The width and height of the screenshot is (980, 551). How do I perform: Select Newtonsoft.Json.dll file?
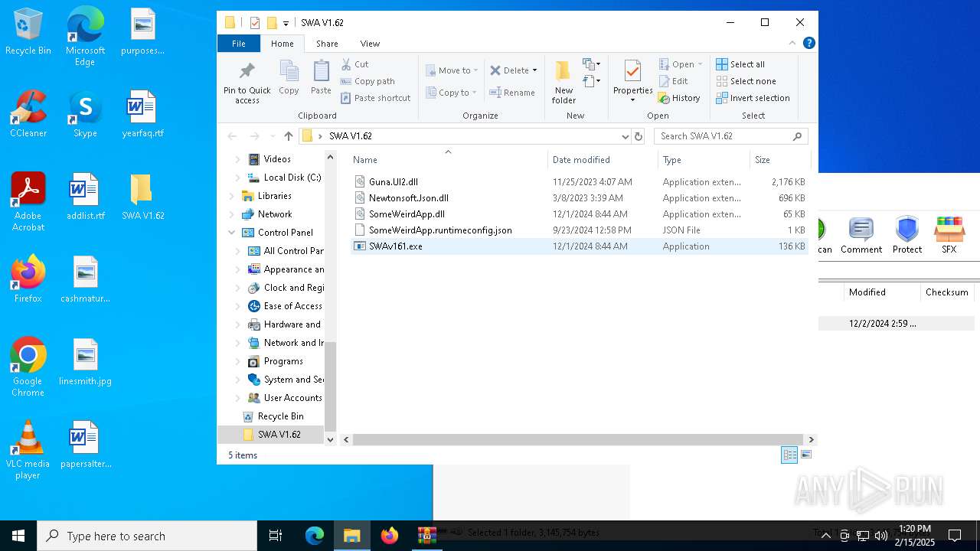pyautogui.click(x=409, y=198)
